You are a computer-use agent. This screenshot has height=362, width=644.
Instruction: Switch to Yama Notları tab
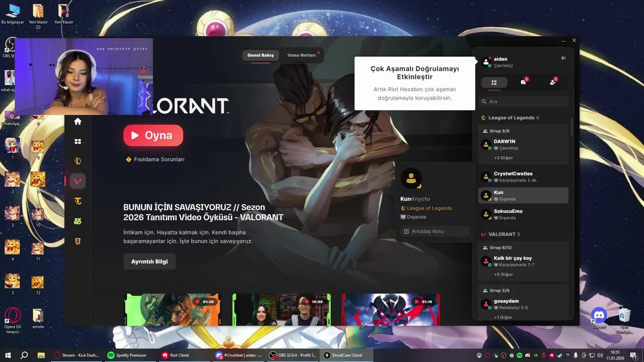(x=301, y=55)
